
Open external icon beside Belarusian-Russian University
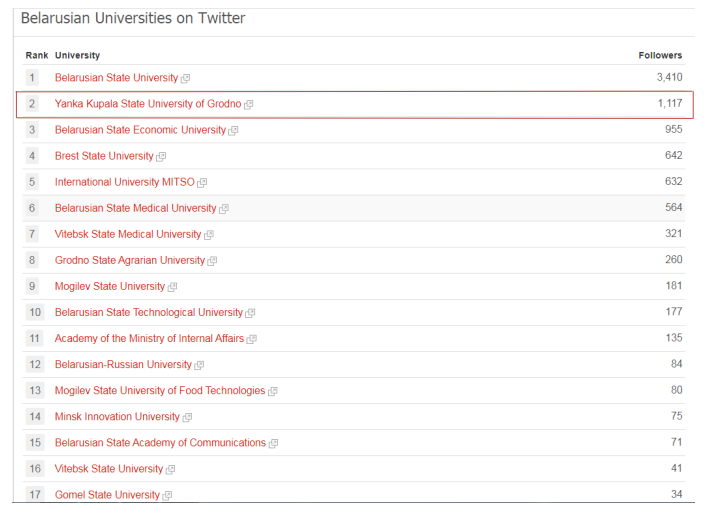[x=199, y=365]
